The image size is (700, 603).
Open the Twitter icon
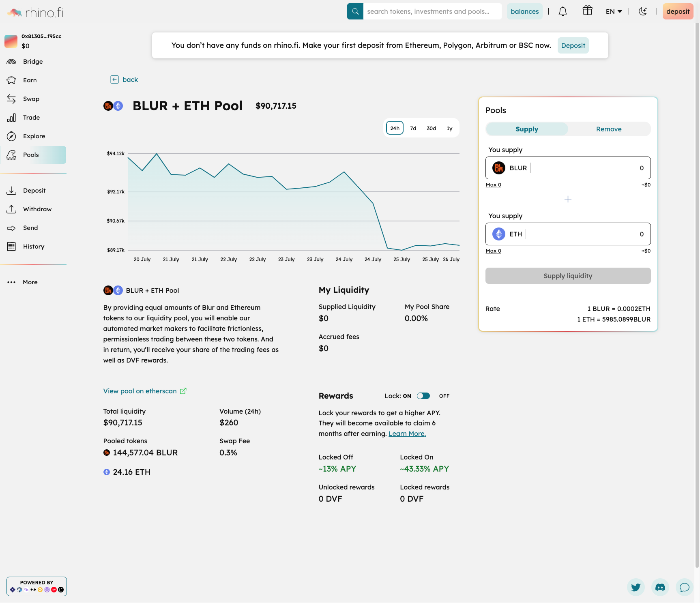pyautogui.click(x=636, y=587)
